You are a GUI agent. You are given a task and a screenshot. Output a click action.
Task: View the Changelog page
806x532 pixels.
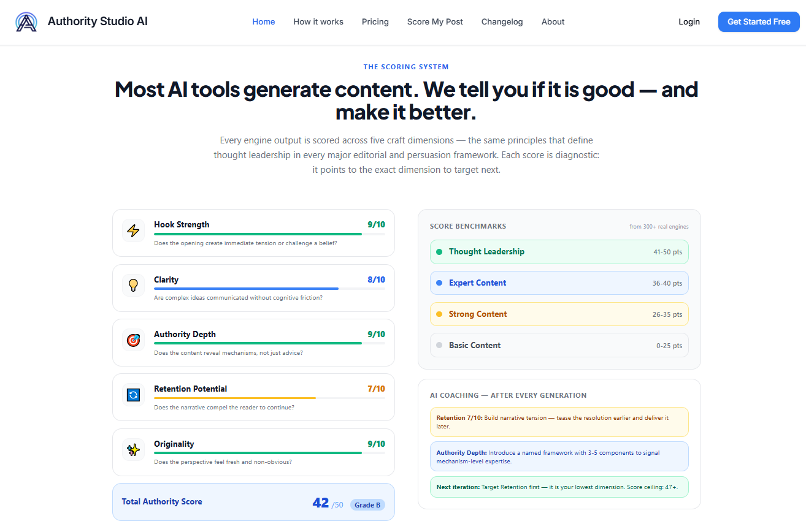[x=502, y=21]
